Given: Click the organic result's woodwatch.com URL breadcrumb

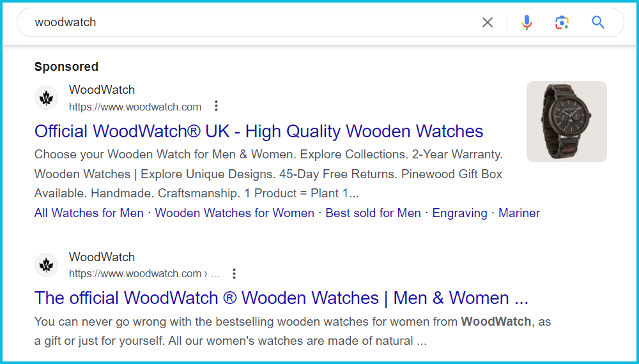Looking at the screenshot, I should (x=143, y=274).
